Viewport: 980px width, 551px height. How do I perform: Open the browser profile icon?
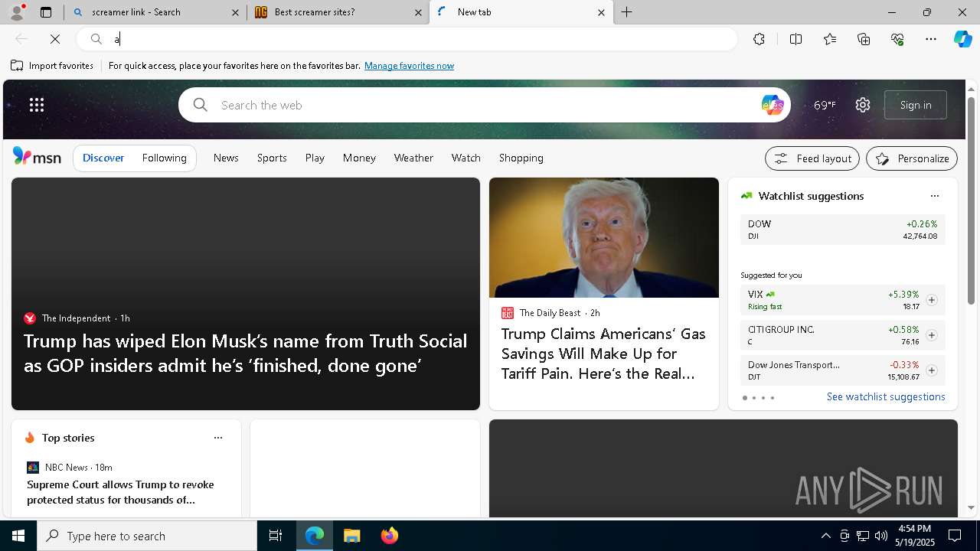click(16, 12)
